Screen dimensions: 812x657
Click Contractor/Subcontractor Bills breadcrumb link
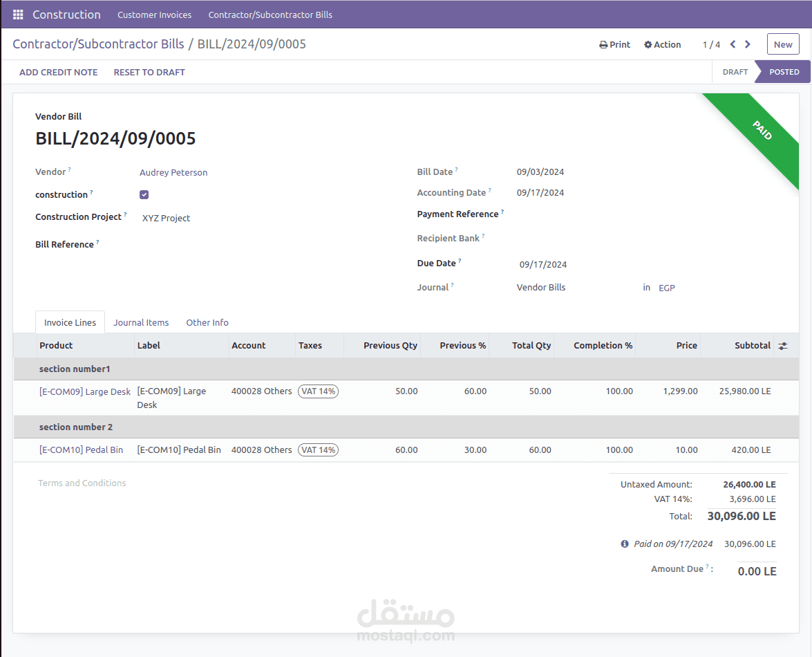[98, 44]
